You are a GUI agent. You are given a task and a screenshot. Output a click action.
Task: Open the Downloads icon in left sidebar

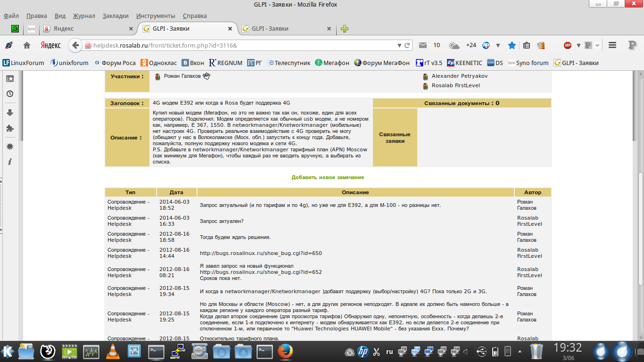pyautogui.click(x=9, y=113)
